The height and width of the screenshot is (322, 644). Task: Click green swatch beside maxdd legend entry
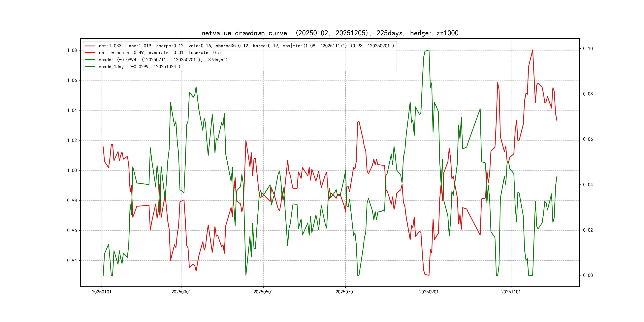90,60
